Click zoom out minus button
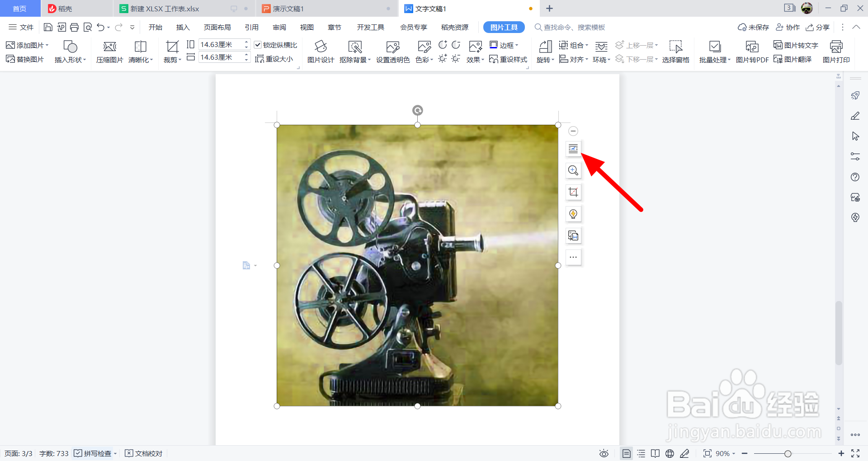 [x=745, y=453]
